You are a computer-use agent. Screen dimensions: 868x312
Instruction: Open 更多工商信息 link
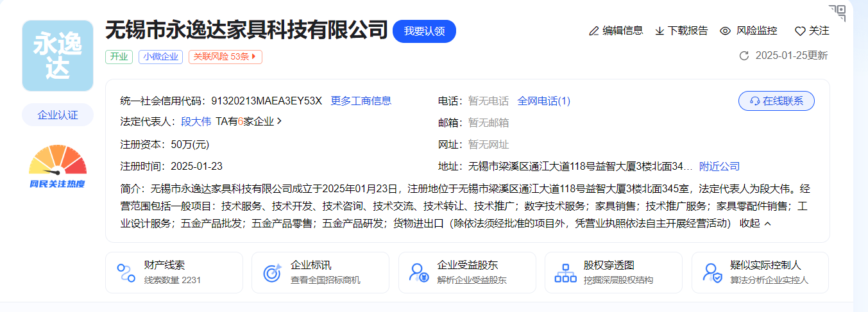pos(361,101)
